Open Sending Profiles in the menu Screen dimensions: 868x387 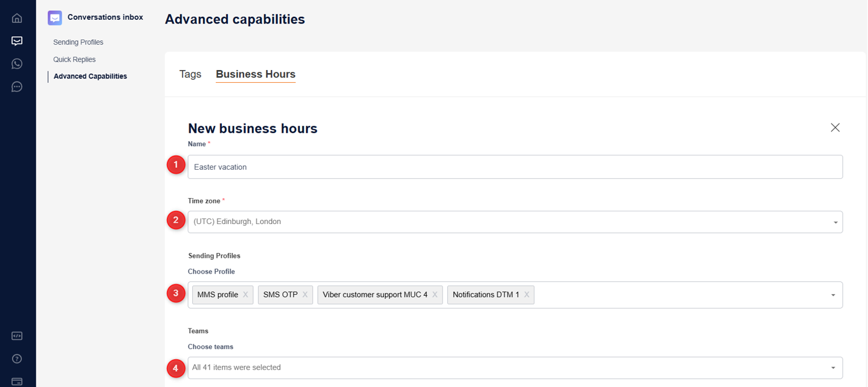point(78,42)
